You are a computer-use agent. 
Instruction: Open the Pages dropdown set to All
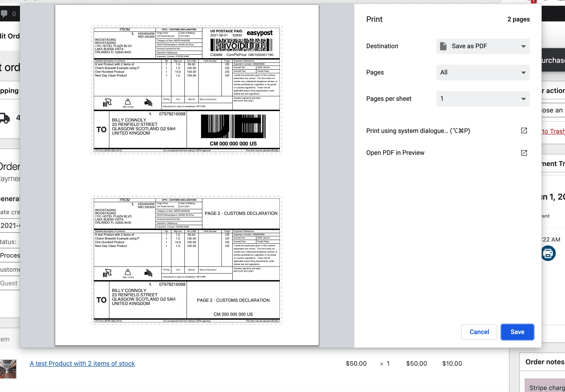pyautogui.click(x=483, y=73)
